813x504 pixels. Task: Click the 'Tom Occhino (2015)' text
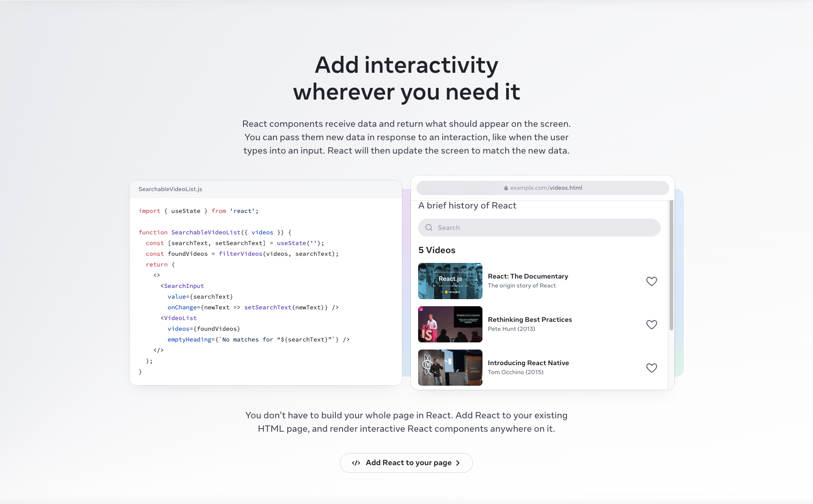515,372
